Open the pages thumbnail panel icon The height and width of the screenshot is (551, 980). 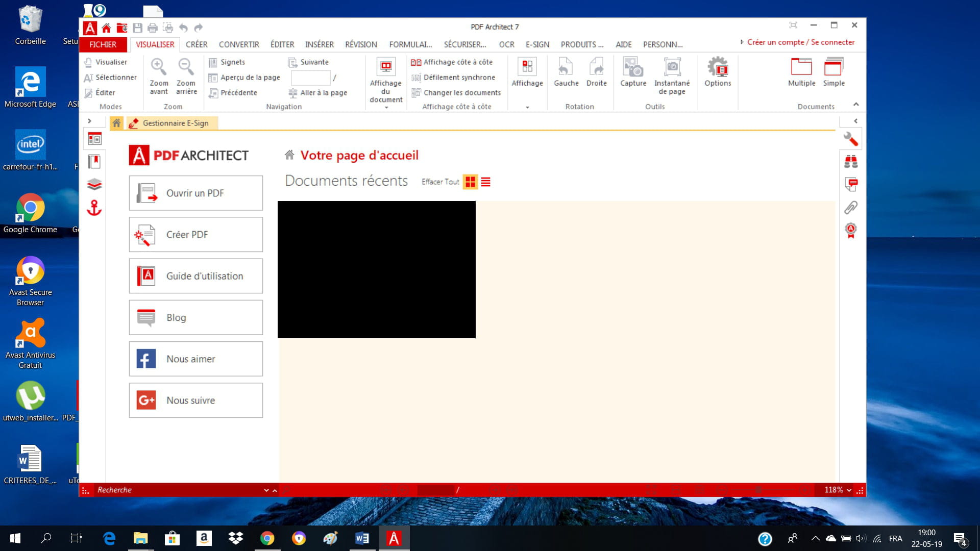pos(94,139)
